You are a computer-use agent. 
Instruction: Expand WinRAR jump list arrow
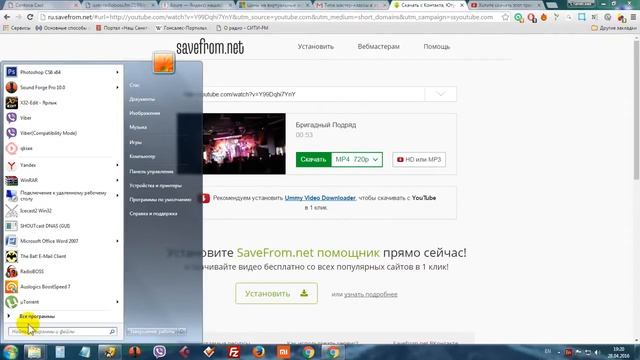[117, 180]
